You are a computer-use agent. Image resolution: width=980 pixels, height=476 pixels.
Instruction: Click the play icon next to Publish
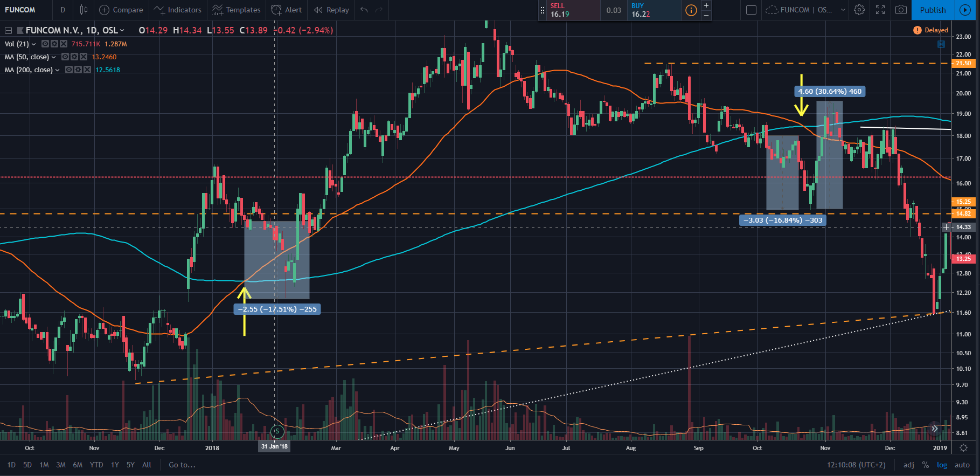pos(965,10)
